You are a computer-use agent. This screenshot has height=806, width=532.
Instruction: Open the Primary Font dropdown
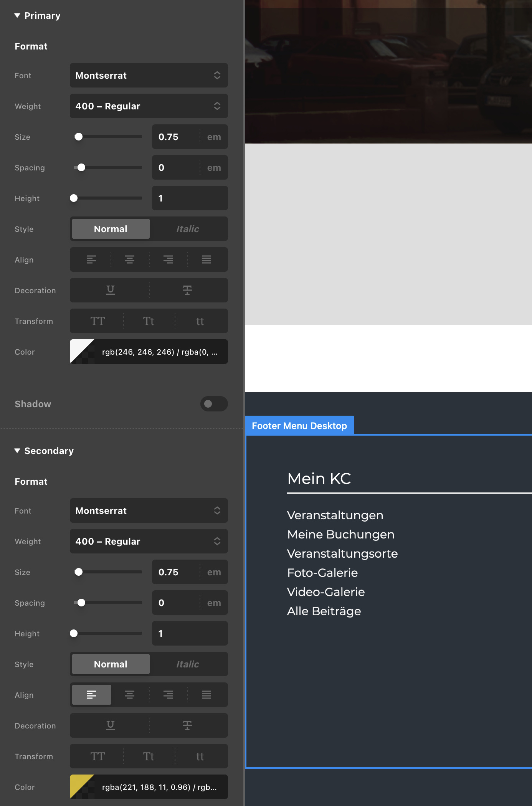[x=149, y=76]
